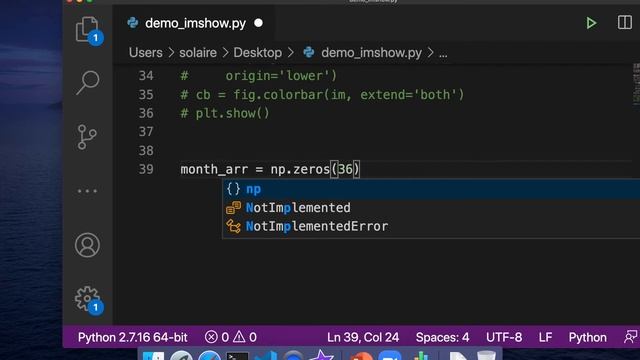Click the demo_imshow.py breadcrumb
Image resolution: width=640 pixels, height=360 pixels.
pyautogui.click(x=371, y=53)
